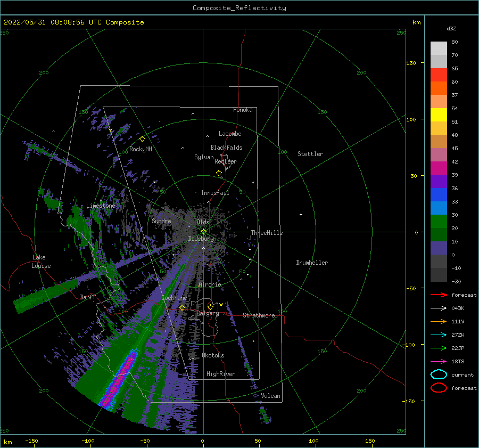Screen dimensions: 479x448
Task: Click the yellow diamond marker below Cochrane
Action: [183, 307]
